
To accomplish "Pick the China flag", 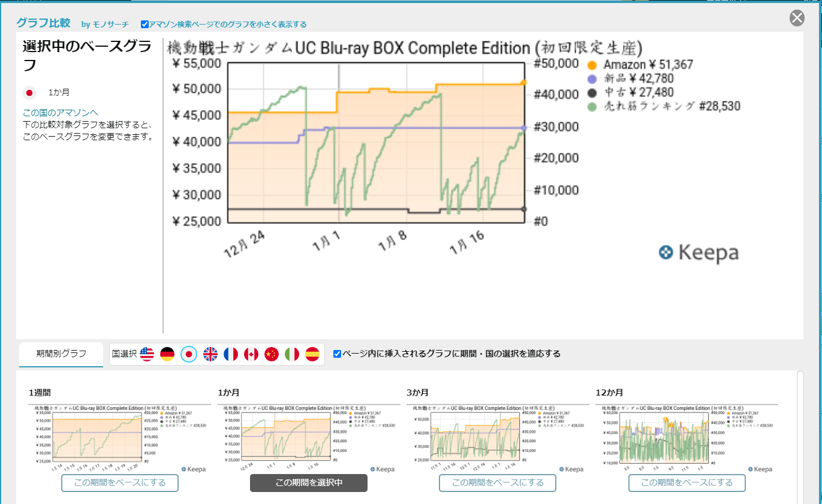I will [x=272, y=354].
